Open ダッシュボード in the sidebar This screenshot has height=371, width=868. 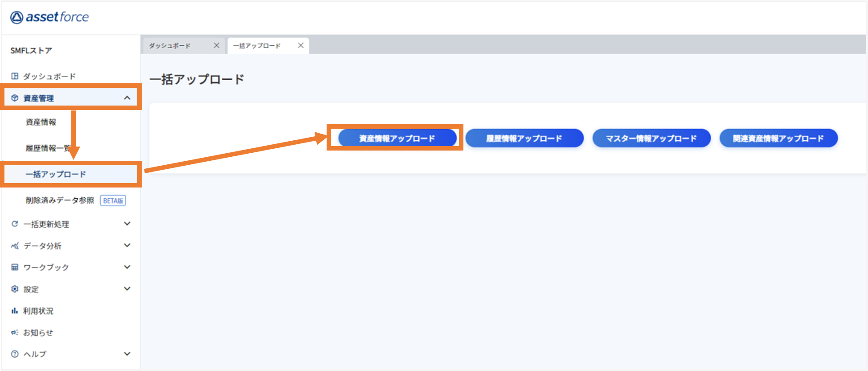coord(49,76)
